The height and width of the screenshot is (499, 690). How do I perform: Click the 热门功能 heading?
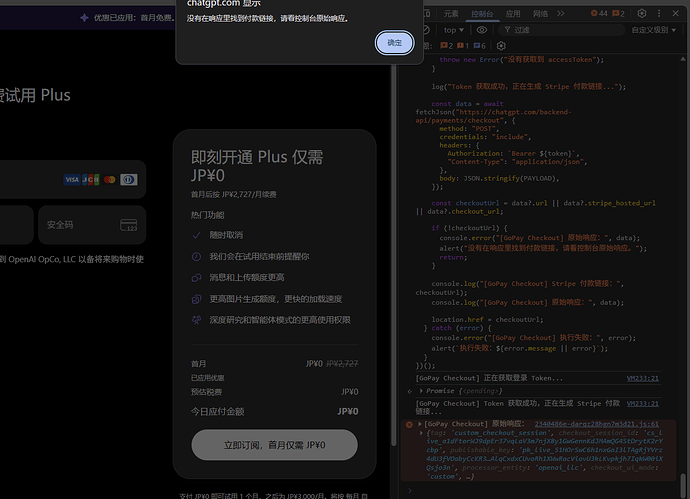point(207,215)
